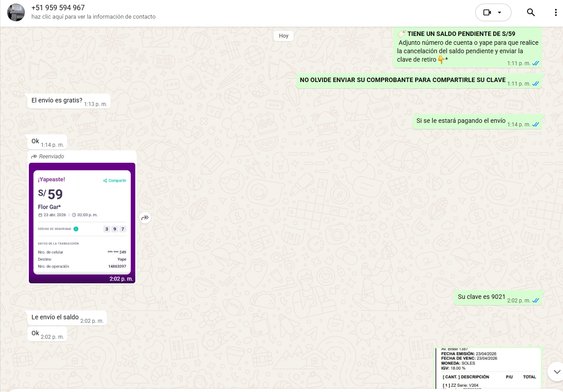Click read checkmarks on 'SALDO PENDIENTE' message

click(x=535, y=63)
